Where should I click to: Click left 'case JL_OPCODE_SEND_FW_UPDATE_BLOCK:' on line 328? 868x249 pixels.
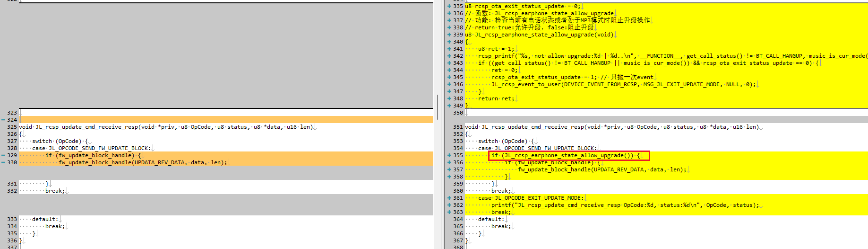click(x=91, y=148)
